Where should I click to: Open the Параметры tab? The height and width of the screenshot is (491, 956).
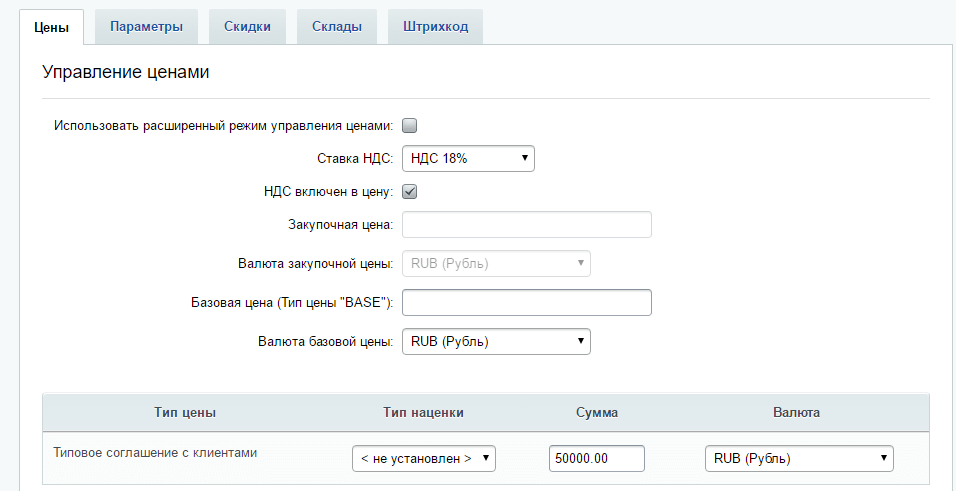point(146,27)
